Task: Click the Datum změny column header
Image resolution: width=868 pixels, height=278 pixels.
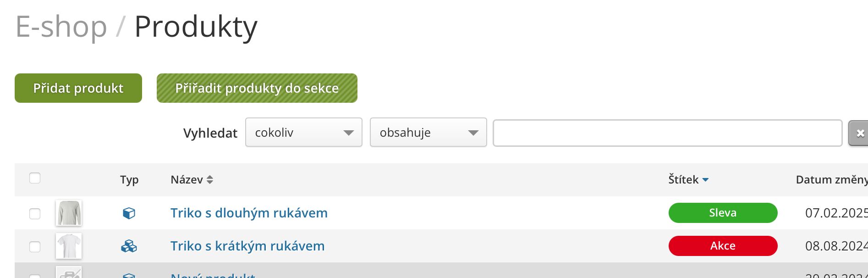Action: pyautogui.click(x=831, y=180)
